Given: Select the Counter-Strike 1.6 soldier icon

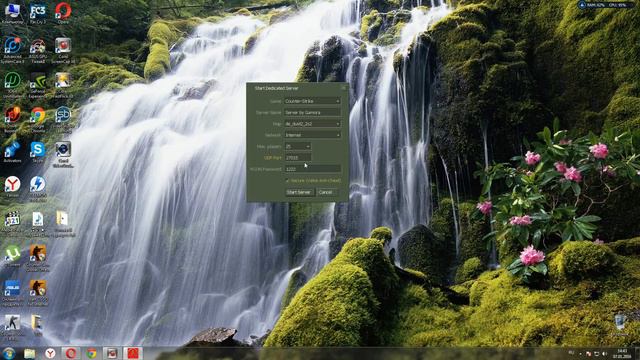Looking at the screenshot, I should coord(12,327).
